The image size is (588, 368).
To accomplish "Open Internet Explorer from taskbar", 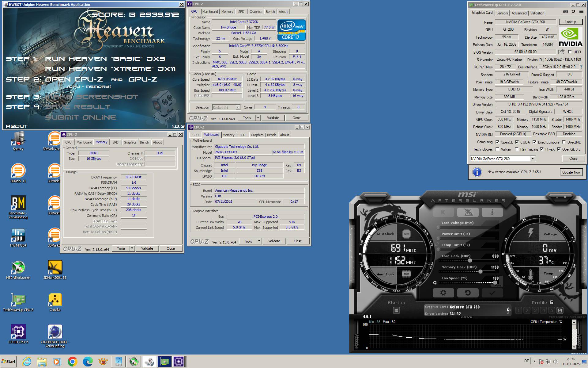I will pyautogui.click(x=27, y=362).
